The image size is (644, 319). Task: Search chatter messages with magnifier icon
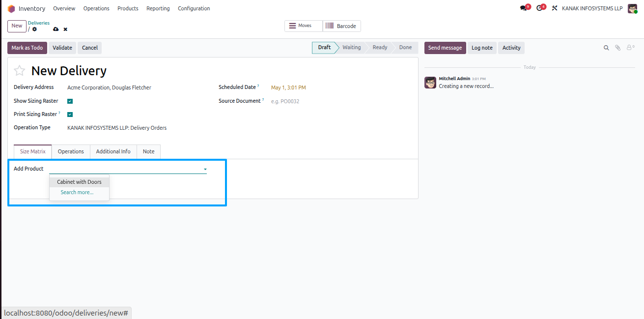(x=606, y=48)
